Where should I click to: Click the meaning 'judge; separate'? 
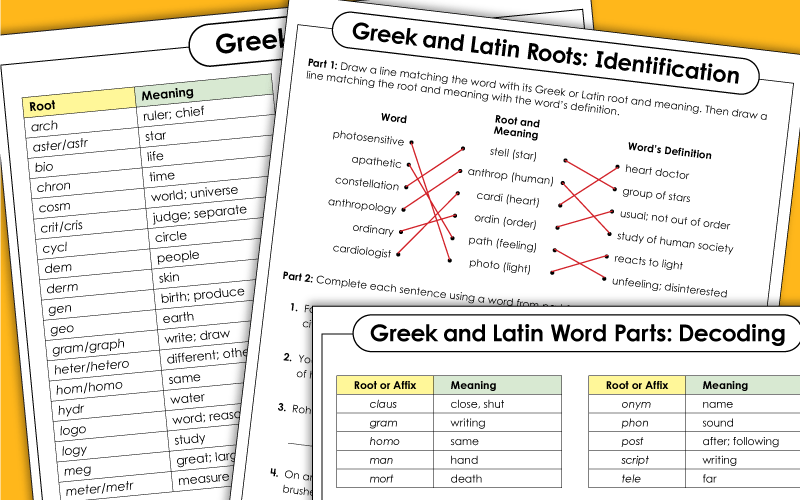point(200,213)
